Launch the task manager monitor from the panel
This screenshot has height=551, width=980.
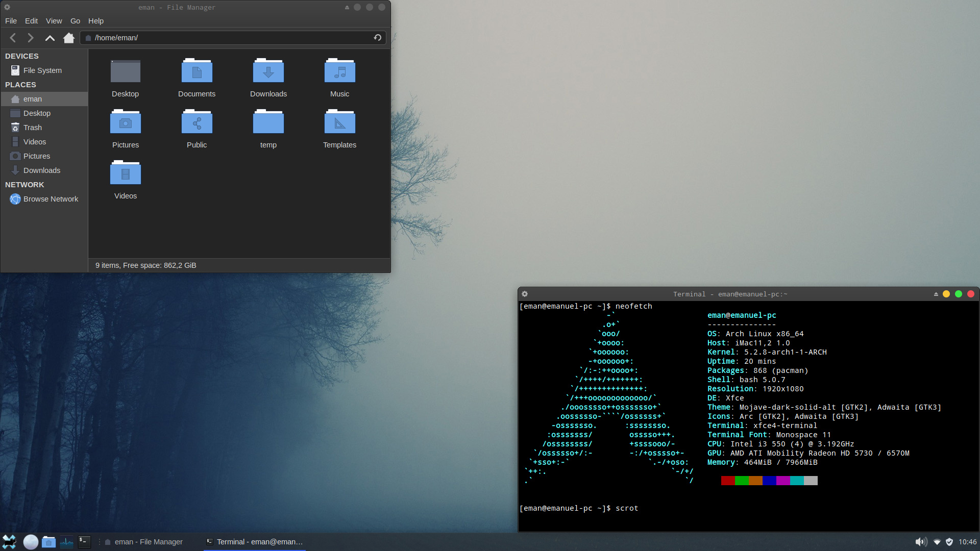pos(66,542)
